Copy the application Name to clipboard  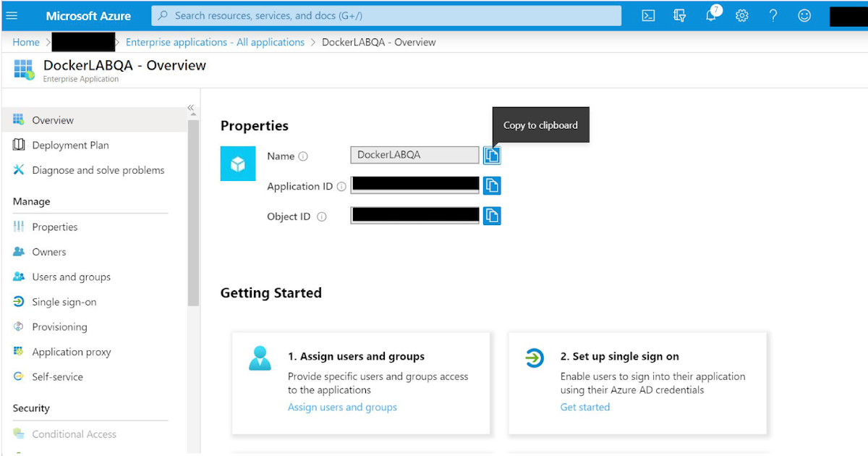point(492,154)
